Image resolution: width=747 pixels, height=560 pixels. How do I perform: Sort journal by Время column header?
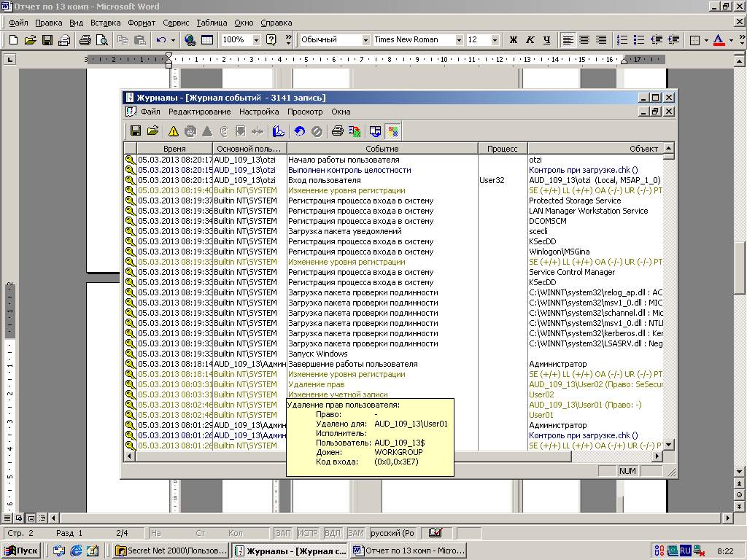pyautogui.click(x=174, y=149)
